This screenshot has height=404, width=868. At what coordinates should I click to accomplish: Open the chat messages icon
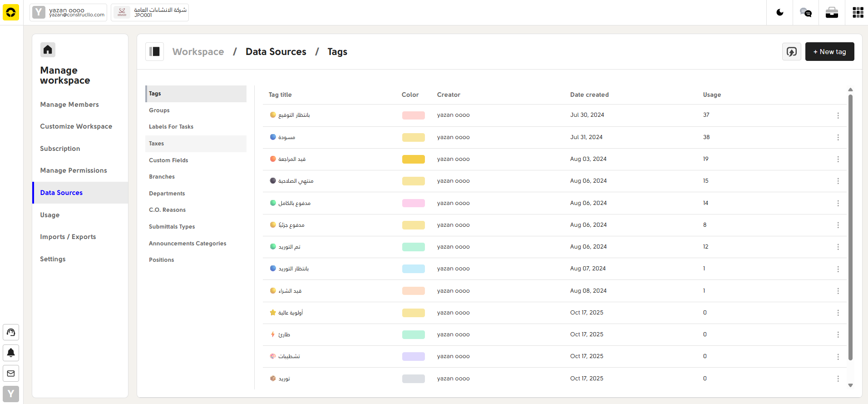(806, 12)
